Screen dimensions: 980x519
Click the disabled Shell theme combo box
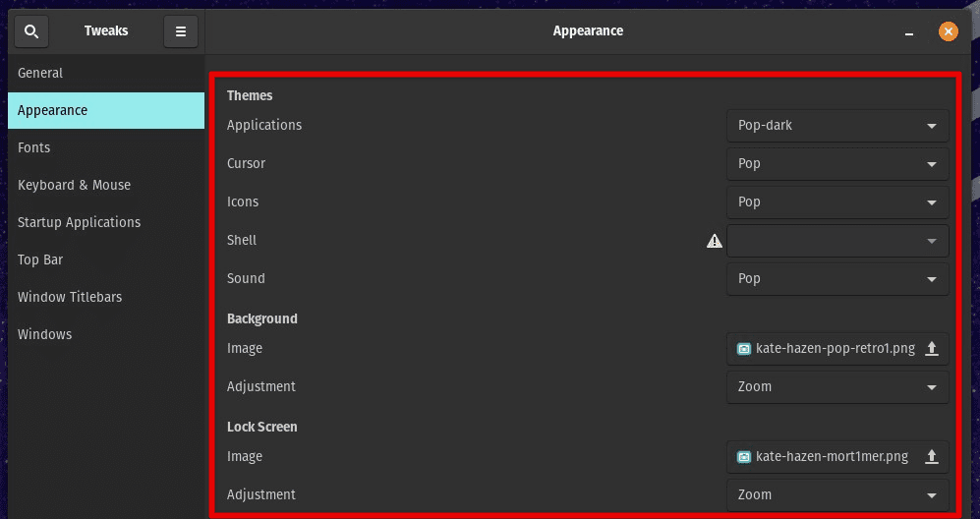pyautogui.click(x=837, y=241)
